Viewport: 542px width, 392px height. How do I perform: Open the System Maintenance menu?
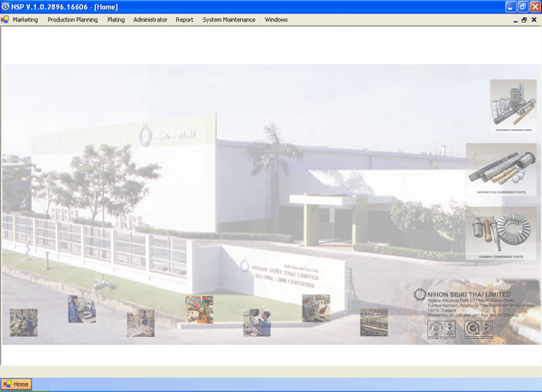click(229, 19)
